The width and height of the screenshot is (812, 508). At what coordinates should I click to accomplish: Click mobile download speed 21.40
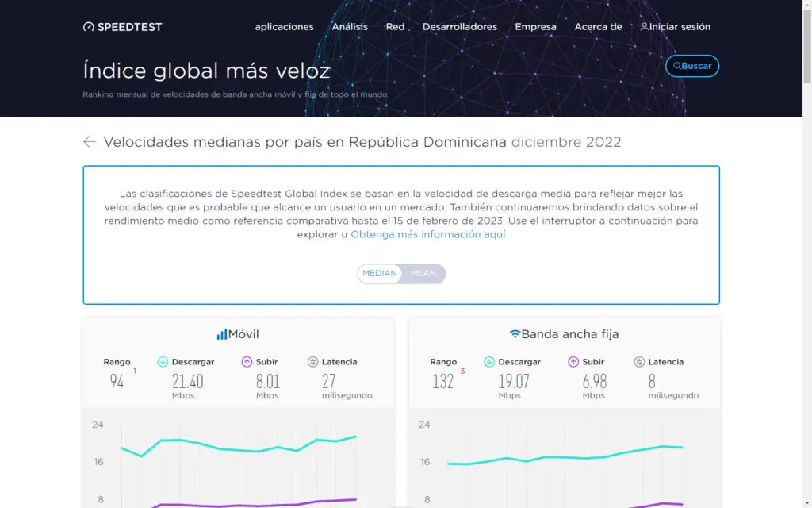(x=187, y=382)
